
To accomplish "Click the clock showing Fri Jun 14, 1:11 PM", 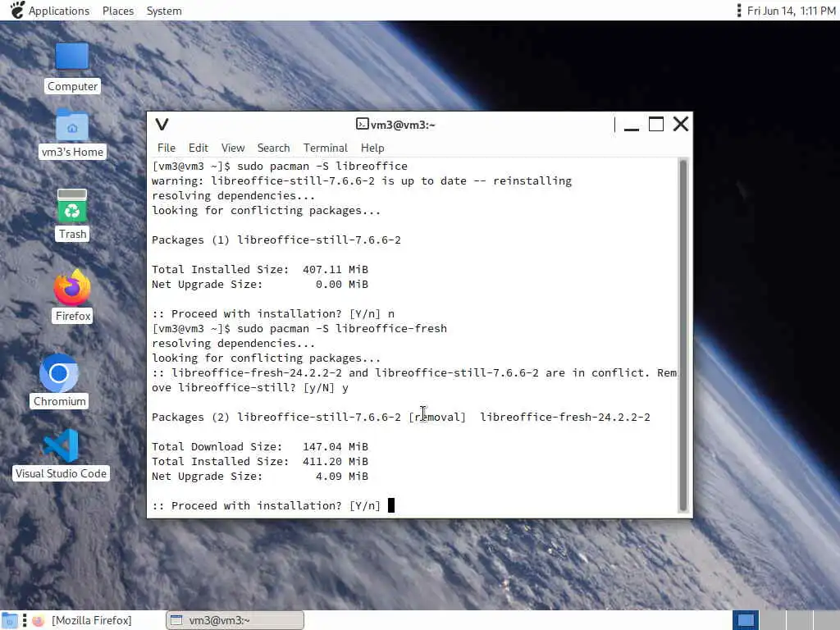I will click(x=792, y=11).
